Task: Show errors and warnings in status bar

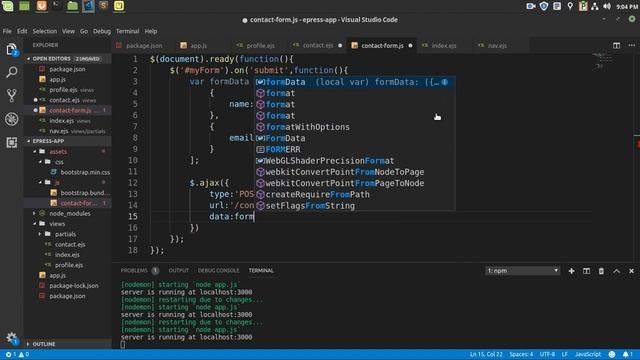Action: pos(17,354)
